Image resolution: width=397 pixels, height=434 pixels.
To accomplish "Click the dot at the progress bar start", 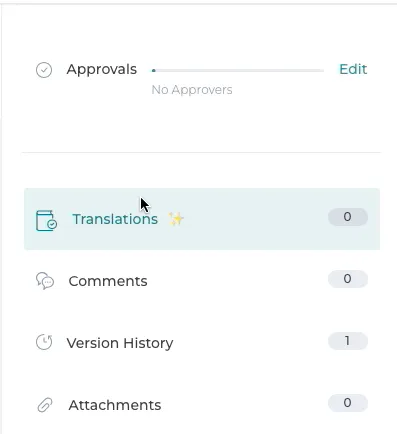I will tap(154, 70).
